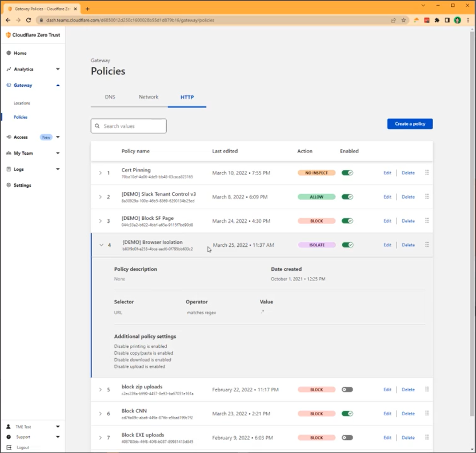Delete the Block SF Page policy
The image size is (476, 453).
coord(408,221)
